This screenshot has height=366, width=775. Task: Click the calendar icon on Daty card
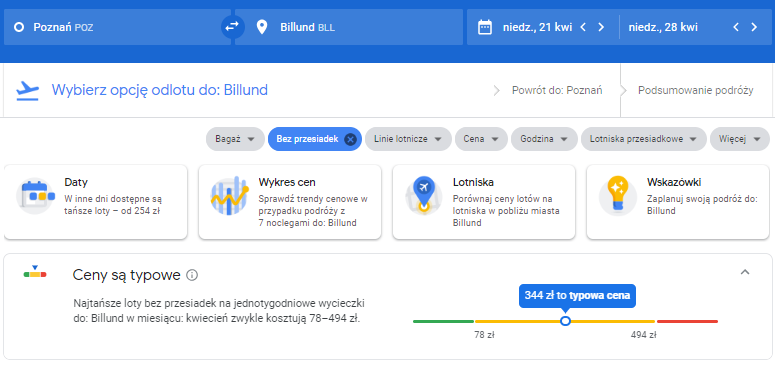pos(35,195)
